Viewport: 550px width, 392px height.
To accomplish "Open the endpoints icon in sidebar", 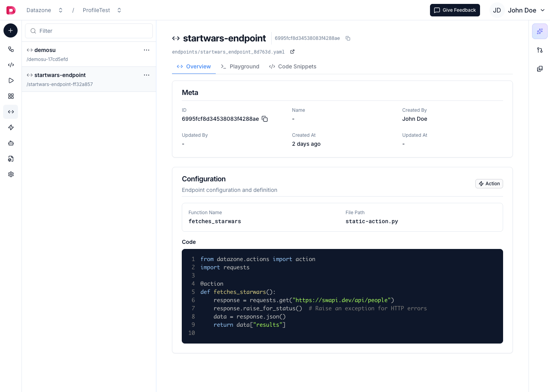I will coord(11,112).
